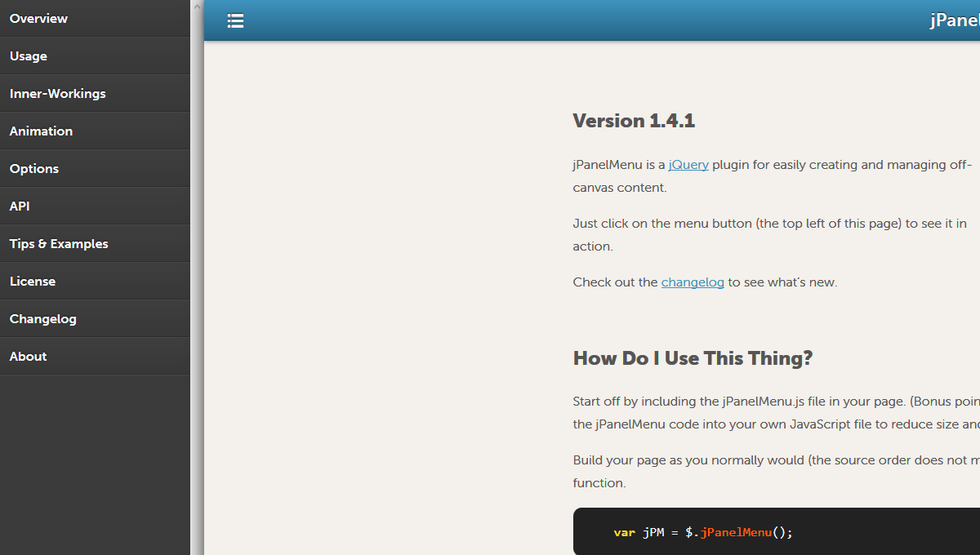Image resolution: width=980 pixels, height=555 pixels.
Task: Go to the About section
Action: click(28, 356)
